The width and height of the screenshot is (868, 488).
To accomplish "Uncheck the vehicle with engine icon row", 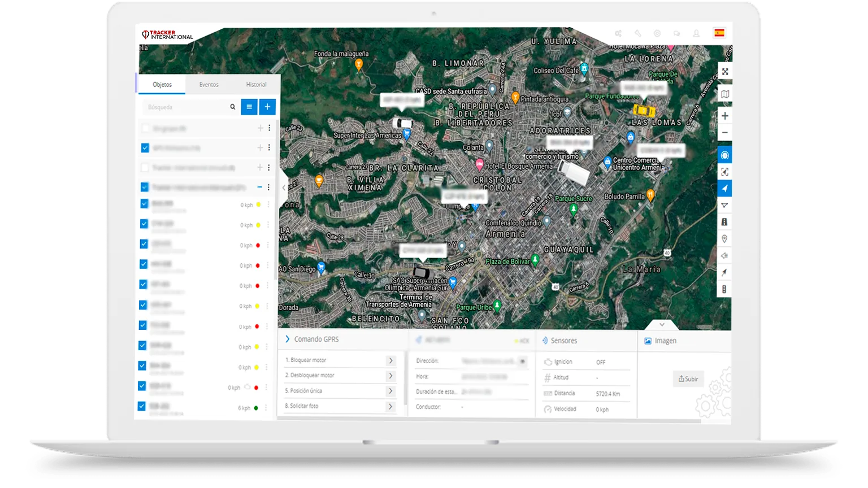I will click(142, 386).
